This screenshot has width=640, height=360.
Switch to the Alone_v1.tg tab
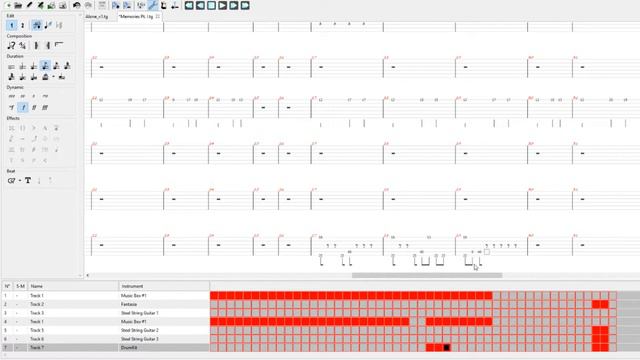[x=97, y=17]
